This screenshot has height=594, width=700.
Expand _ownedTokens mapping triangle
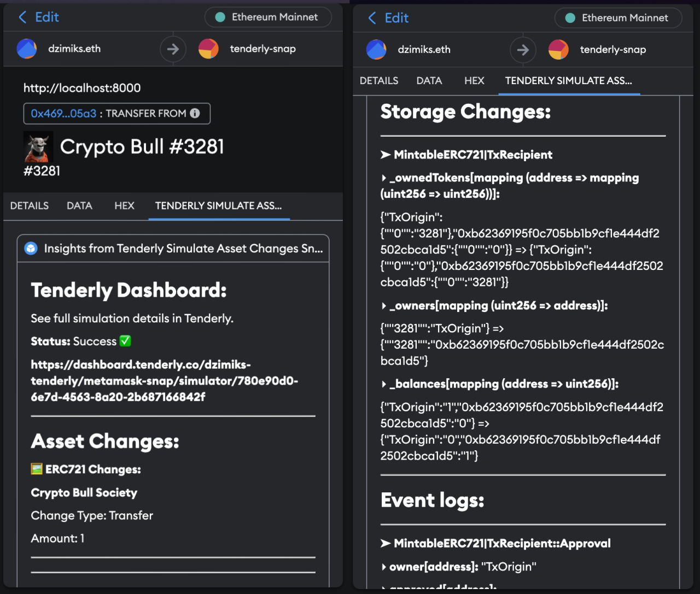point(384,178)
